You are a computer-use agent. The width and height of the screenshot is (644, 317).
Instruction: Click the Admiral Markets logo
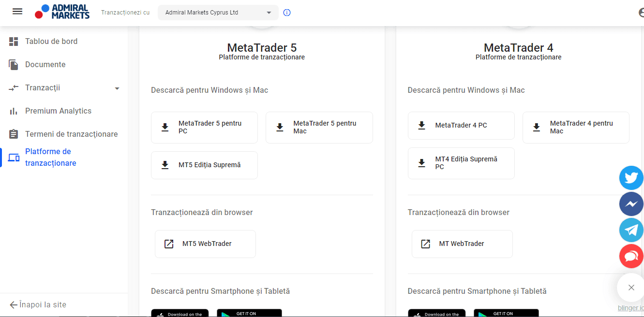pos(62,12)
